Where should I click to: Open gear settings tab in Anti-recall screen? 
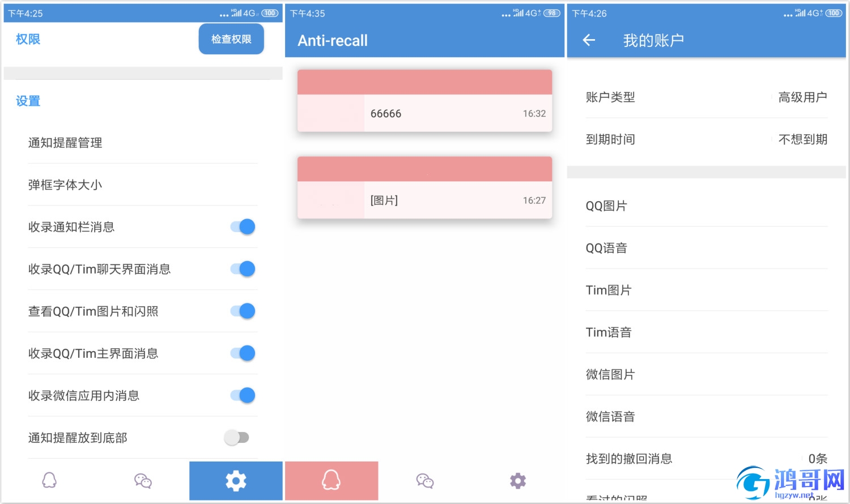(x=518, y=481)
